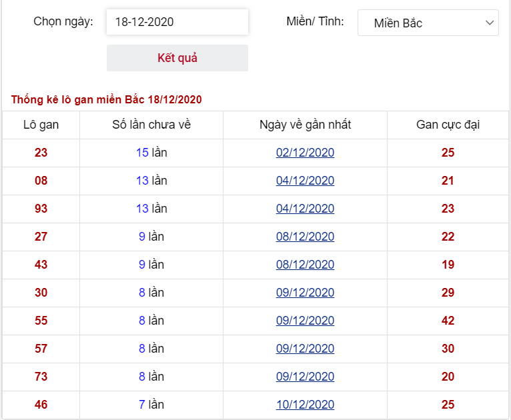Open 09/12/2020 link for lô 73
Viewport: 511px width, 420px height.
(305, 377)
